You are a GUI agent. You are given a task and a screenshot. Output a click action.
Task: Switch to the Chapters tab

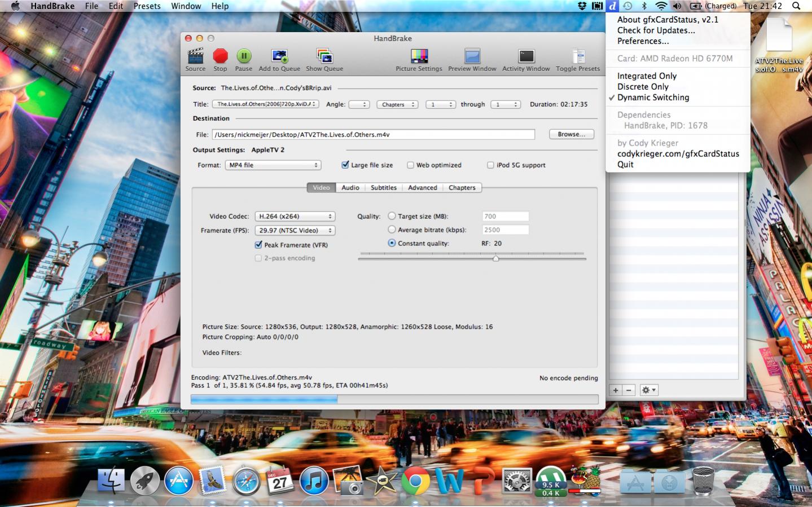(462, 188)
